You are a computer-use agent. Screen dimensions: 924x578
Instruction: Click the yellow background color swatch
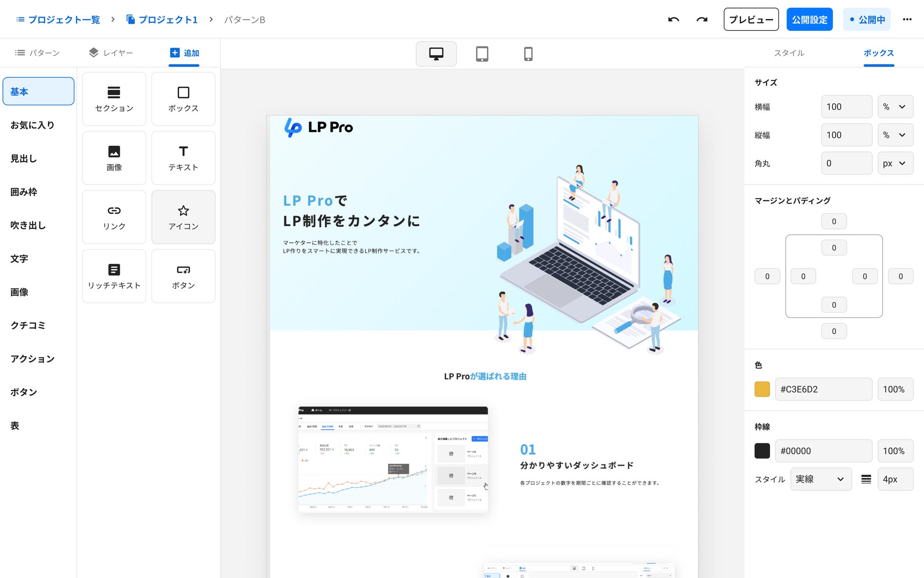[x=762, y=389]
